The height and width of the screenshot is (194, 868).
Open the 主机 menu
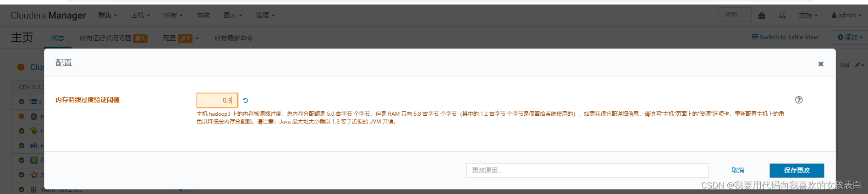click(x=141, y=15)
